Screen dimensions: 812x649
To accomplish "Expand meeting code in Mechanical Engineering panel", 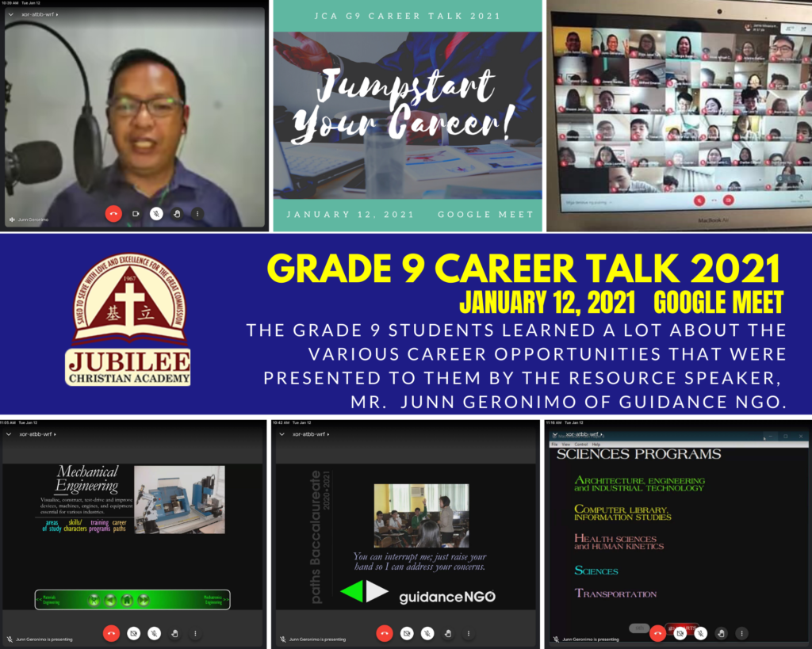I will (x=37, y=434).
